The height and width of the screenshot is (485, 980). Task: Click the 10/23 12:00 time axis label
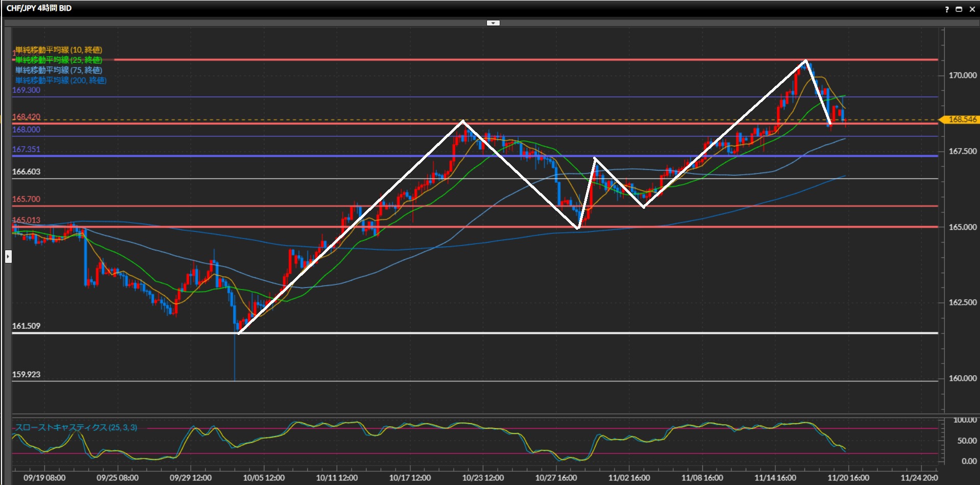pyautogui.click(x=483, y=478)
